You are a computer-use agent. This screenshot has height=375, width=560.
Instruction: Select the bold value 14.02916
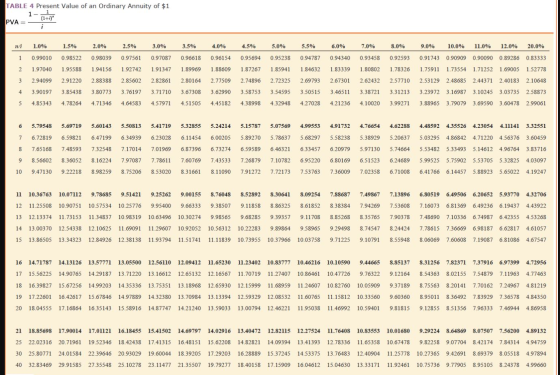click(x=219, y=331)
